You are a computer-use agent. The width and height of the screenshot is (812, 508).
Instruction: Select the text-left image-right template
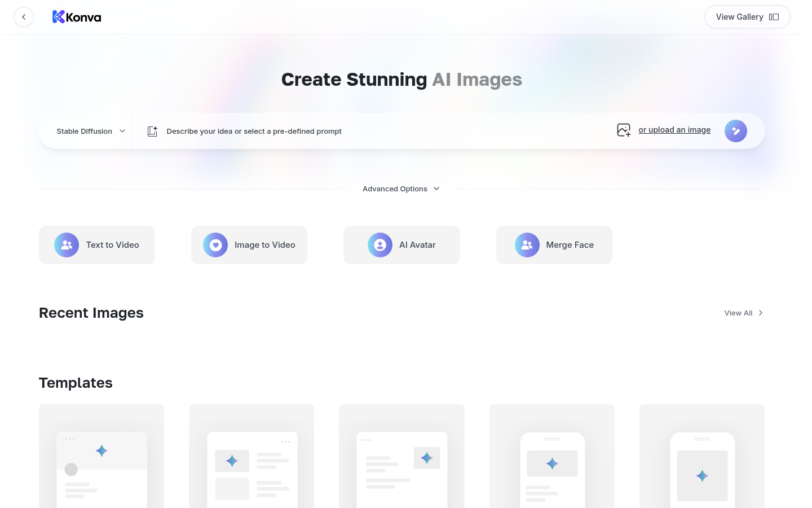coord(401,456)
